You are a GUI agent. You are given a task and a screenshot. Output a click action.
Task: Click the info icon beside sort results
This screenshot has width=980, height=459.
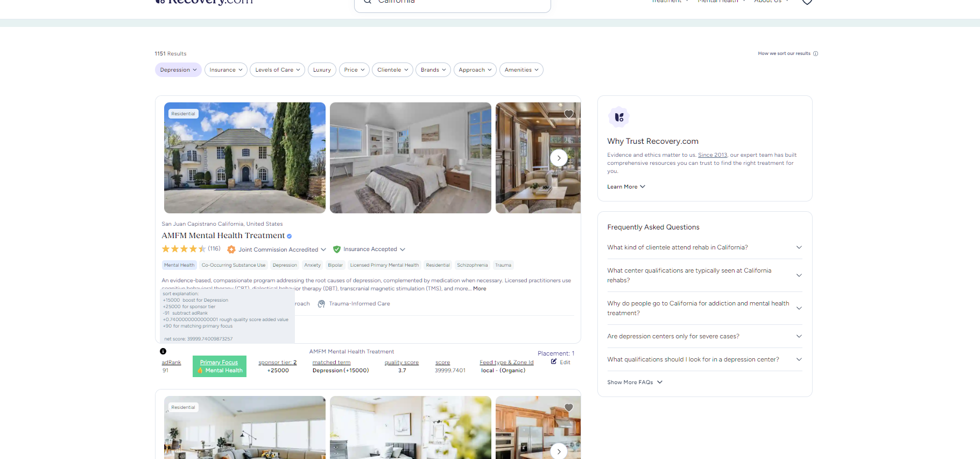[815, 54]
